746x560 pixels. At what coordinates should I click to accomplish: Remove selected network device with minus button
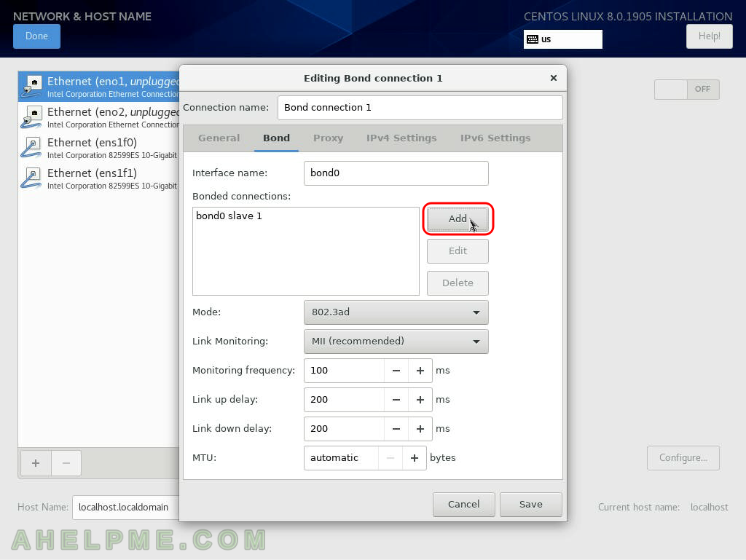click(66, 463)
